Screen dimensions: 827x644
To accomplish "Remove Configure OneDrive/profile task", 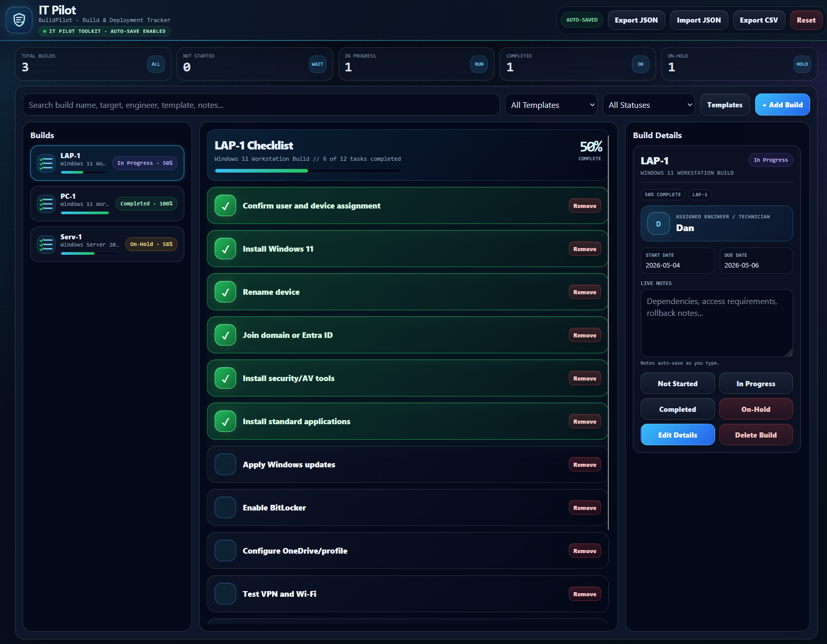I will pyautogui.click(x=585, y=551).
